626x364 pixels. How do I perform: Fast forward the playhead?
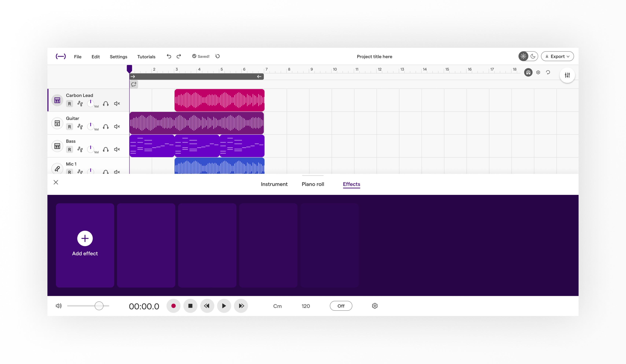pyautogui.click(x=241, y=306)
